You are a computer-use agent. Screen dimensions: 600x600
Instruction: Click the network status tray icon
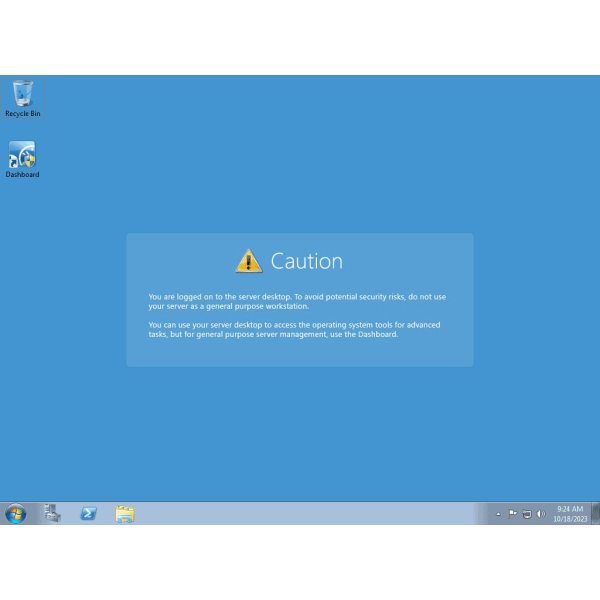[x=527, y=514]
